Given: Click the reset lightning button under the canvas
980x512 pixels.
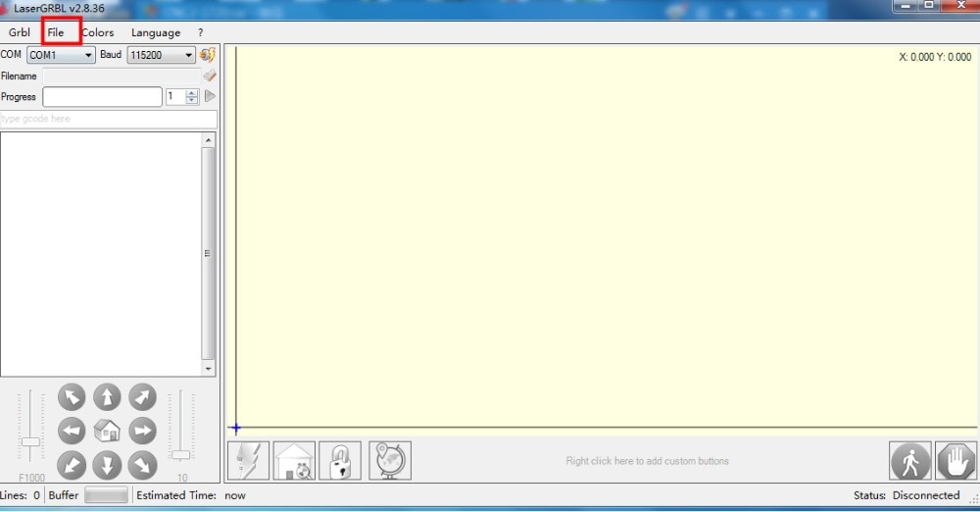Looking at the screenshot, I should click(x=248, y=461).
